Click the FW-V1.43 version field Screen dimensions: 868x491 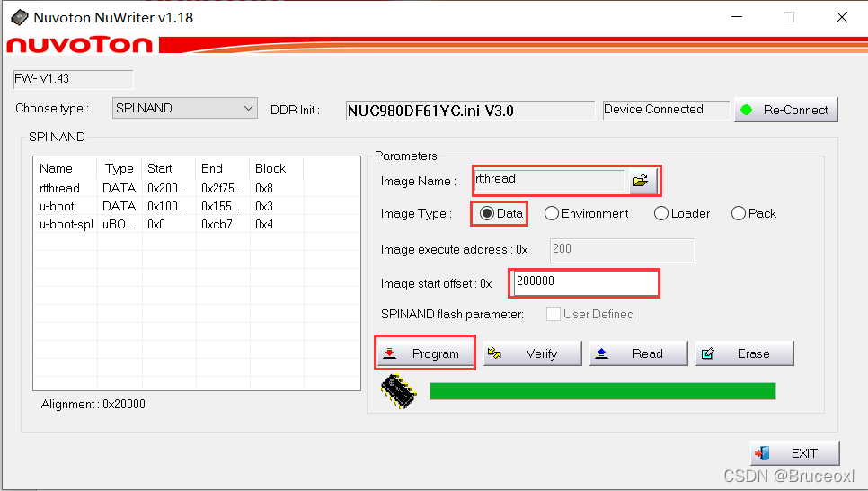(73, 79)
